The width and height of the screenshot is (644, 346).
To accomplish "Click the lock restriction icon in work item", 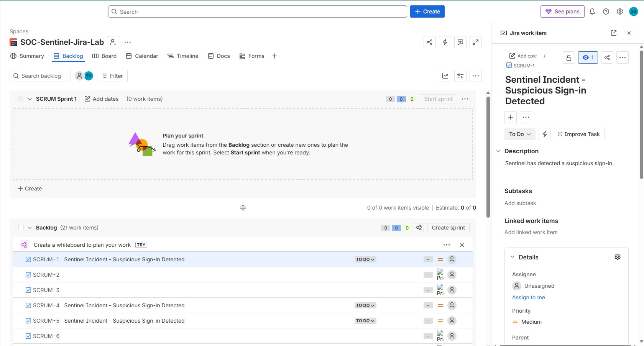I will coord(569,57).
